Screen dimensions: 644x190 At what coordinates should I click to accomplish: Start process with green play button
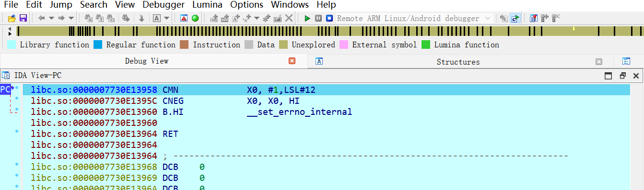[307, 18]
